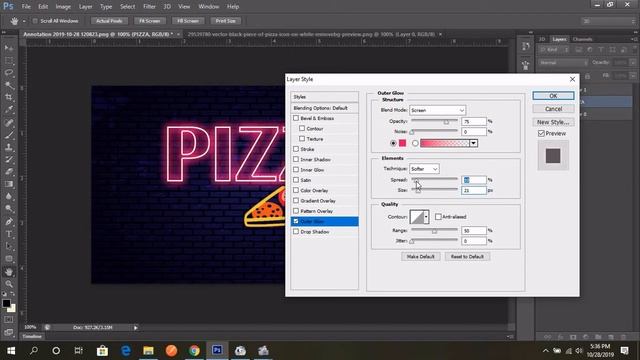Toggle the Preview checkbox

coord(541,133)
